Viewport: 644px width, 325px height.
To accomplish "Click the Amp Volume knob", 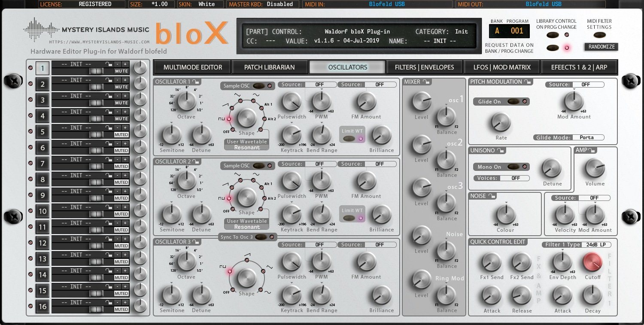I will (x=595, y=168).
